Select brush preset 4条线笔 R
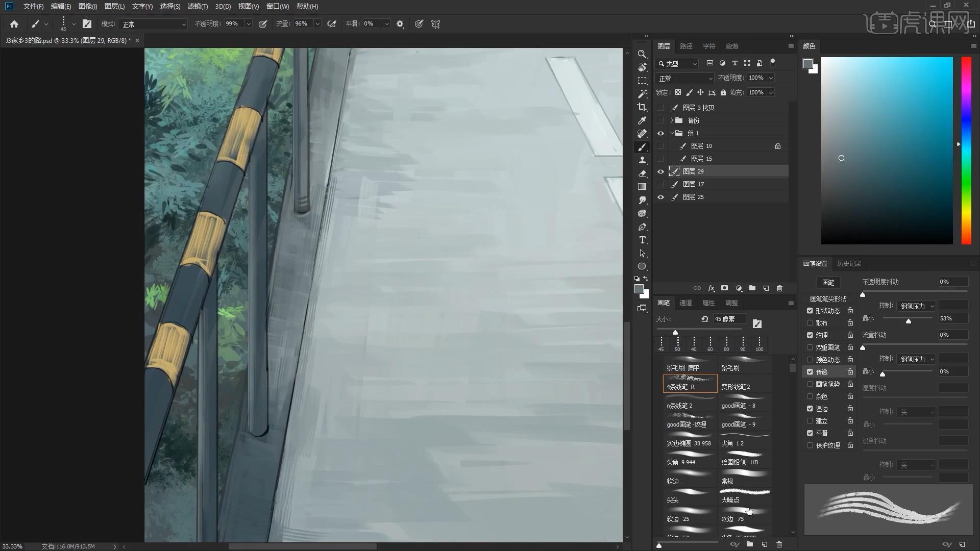980x551 pixels. pos(690,384)
